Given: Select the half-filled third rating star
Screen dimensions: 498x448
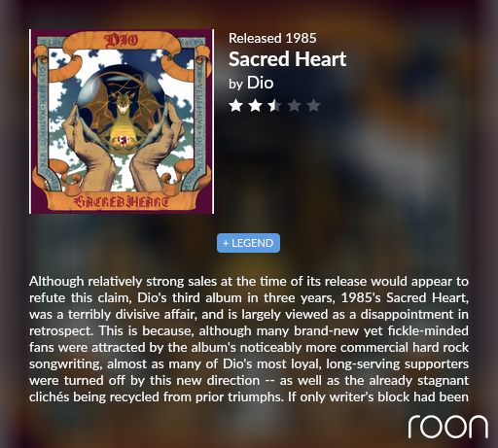Looking at the screenshot, I should point(274,106).
